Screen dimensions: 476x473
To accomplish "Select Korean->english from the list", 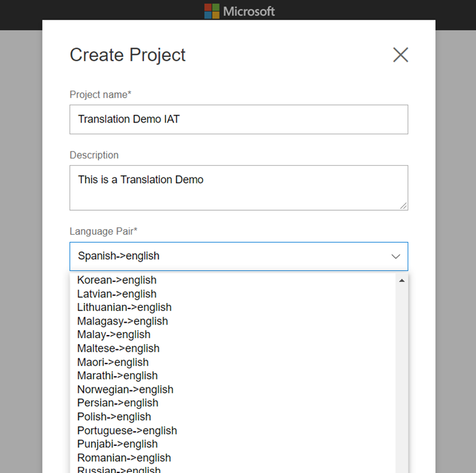I will pos(117,280).
